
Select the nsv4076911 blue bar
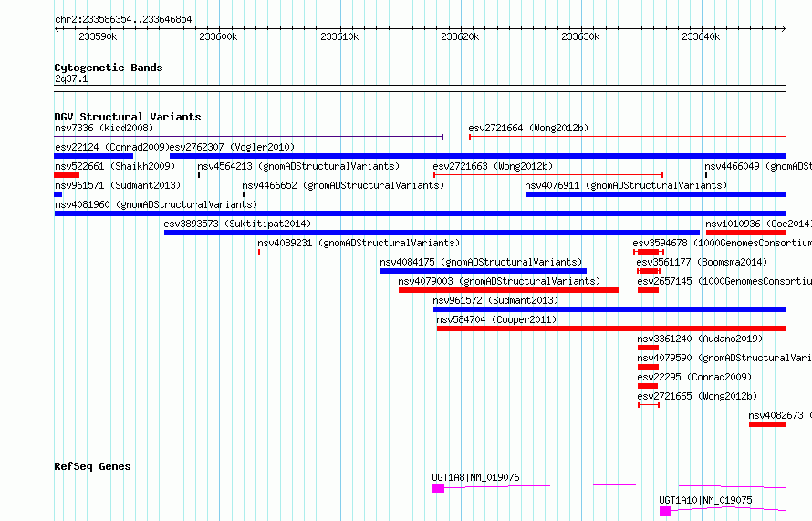656,194
